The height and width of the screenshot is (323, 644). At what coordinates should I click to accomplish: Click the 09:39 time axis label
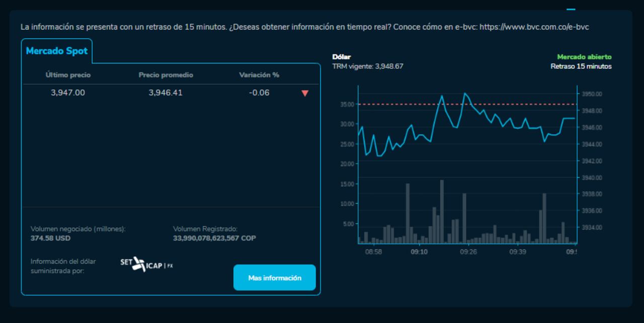click(x=517, y=252)
